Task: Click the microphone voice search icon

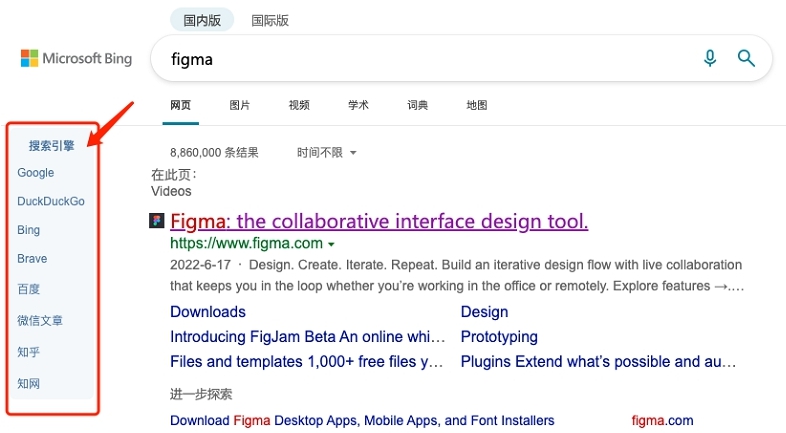Action: (x=710, y=59)
